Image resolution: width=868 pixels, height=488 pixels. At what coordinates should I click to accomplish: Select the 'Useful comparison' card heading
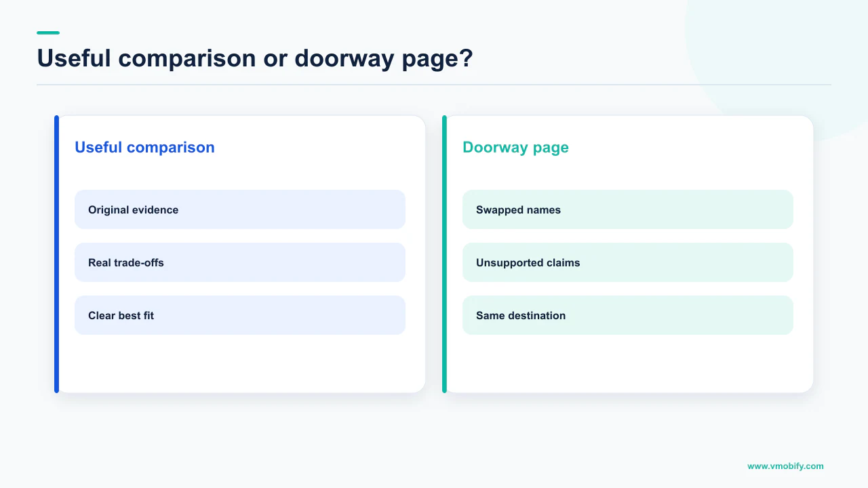coord(144,147)
